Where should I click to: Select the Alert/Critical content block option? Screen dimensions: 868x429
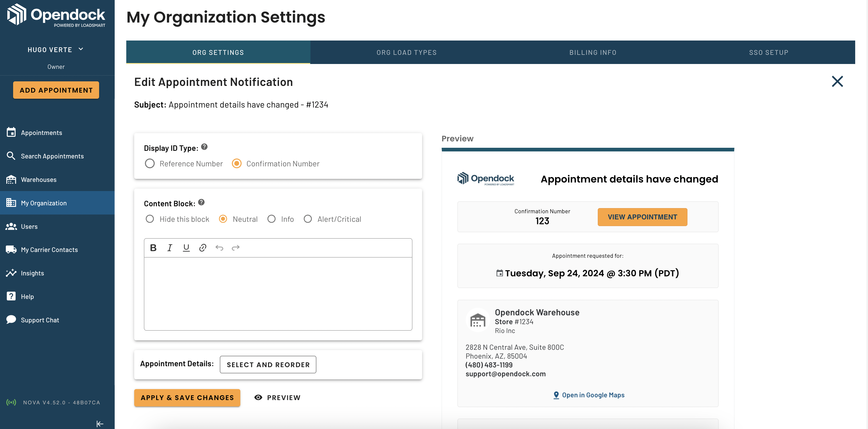point(308,219)
